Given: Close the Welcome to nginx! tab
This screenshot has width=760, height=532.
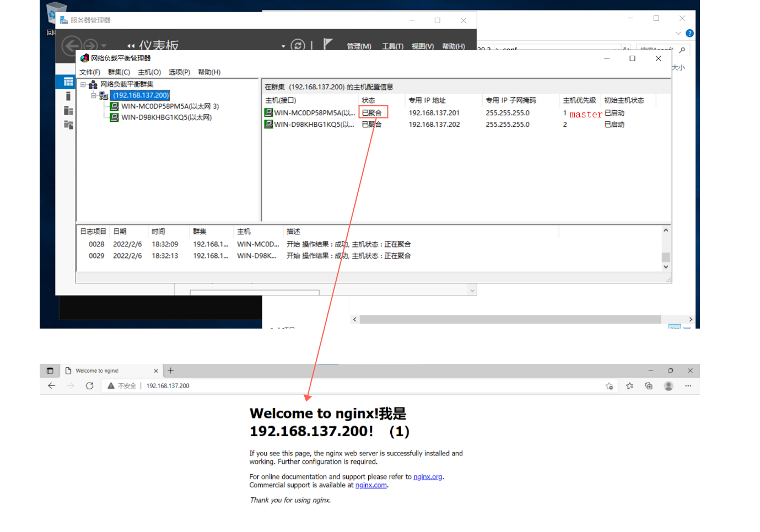Looking at the screenshot, I should coord(156,371).
